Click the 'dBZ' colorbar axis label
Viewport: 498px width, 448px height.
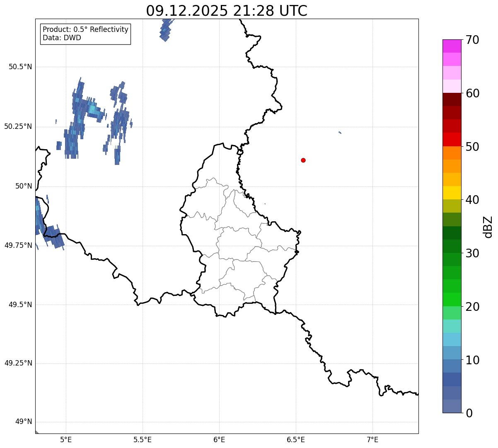pos(488,227)
